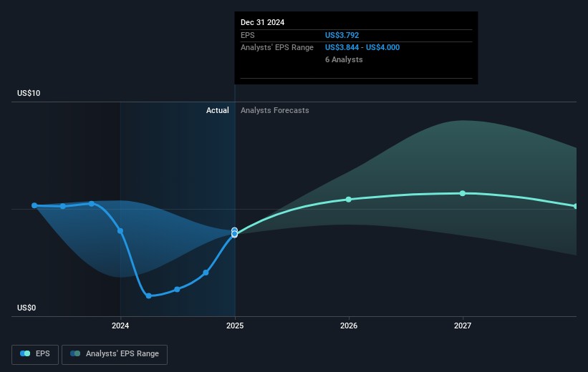This screenshot has width=588, height=372.
Task: Click the Analysts' EPS Range legend swatch
Action: point(75,354)
